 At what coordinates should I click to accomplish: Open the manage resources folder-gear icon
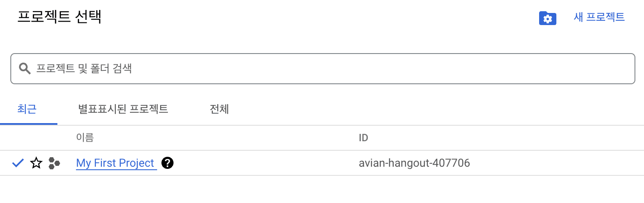(547, 19)
